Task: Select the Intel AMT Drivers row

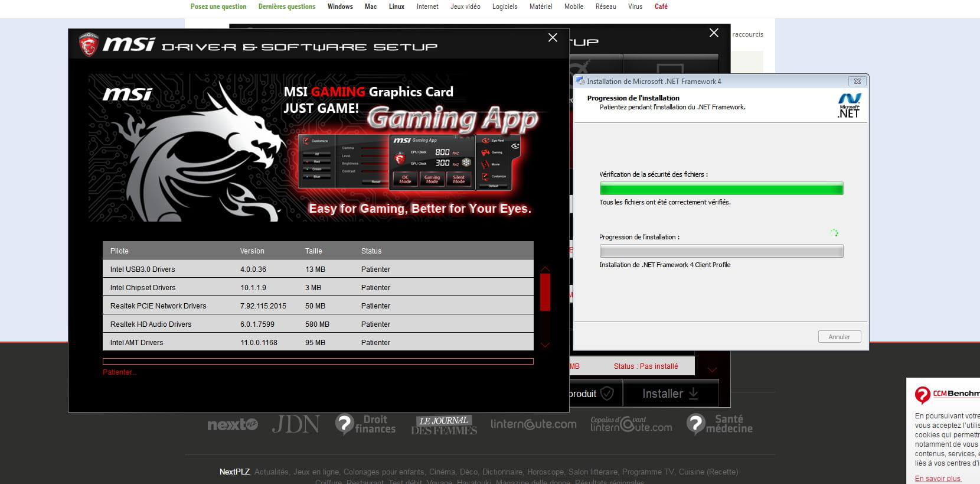Action: pos(318,342)
